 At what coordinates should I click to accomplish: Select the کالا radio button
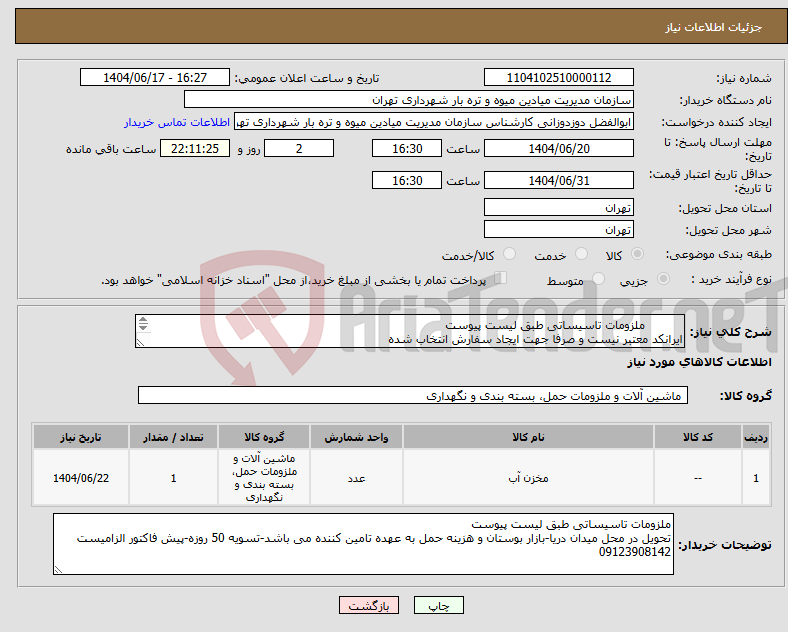click(637, 254)
